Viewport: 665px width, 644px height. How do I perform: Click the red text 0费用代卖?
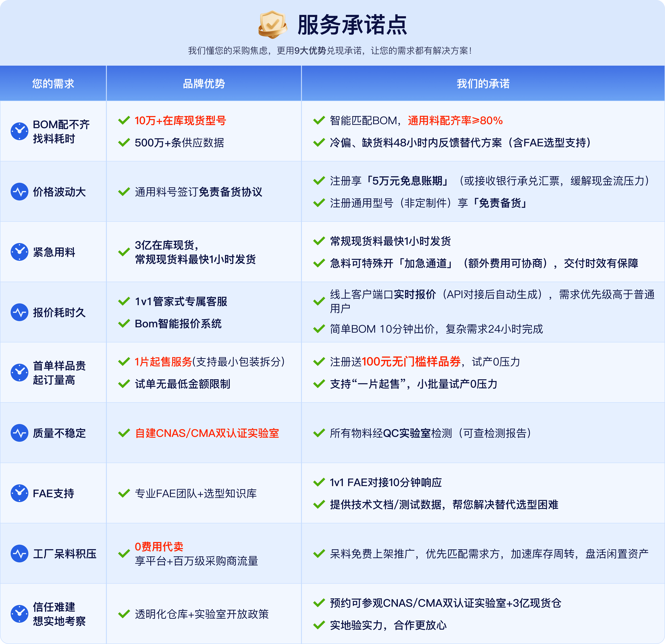(159, 547)
